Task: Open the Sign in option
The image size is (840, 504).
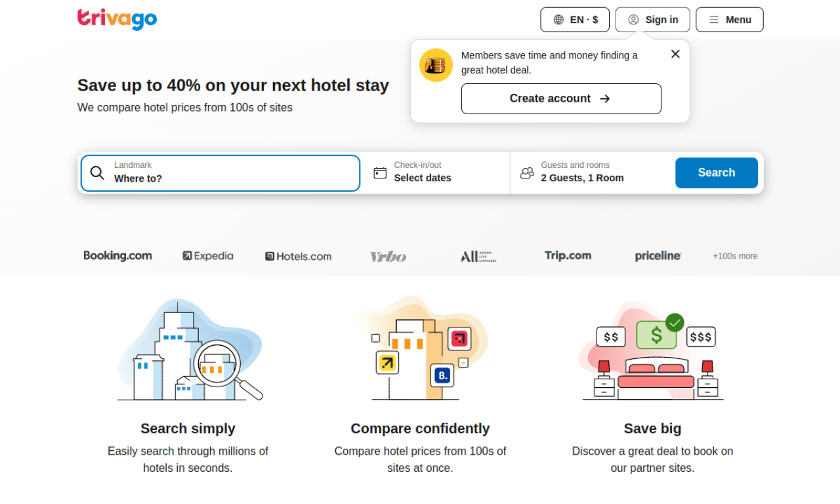Action: coord(652,20)
